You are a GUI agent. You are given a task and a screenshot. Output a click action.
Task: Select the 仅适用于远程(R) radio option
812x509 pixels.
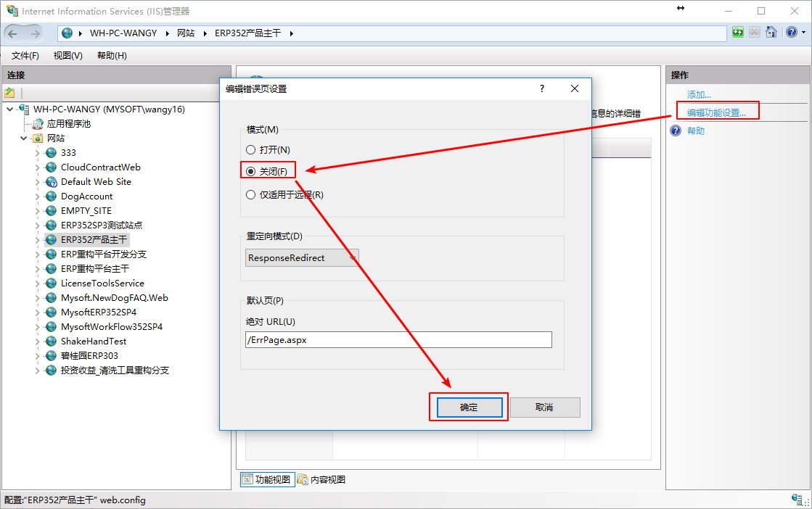[x=251, y=194]
